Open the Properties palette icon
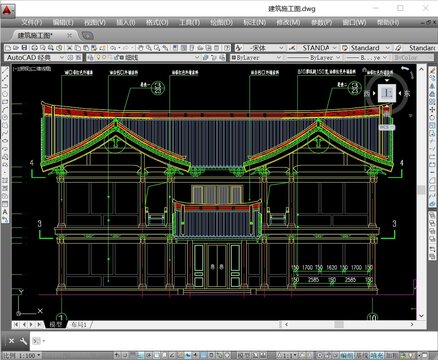The image size is (438, 360). click(x=176, y=48)
